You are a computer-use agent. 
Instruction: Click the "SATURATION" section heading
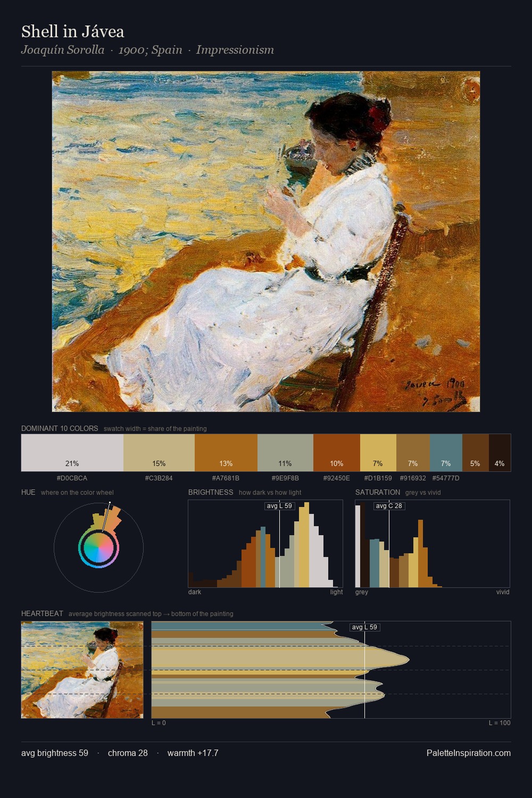(x=378, y=492)
